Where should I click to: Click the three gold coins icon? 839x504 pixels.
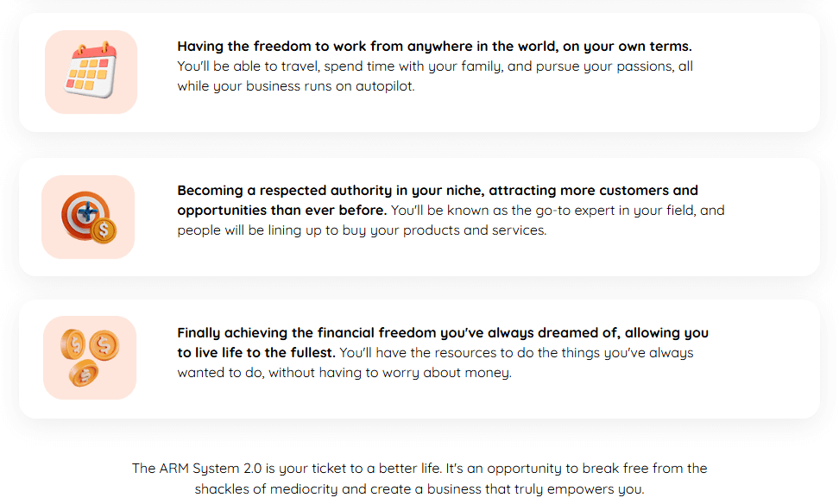90,357
